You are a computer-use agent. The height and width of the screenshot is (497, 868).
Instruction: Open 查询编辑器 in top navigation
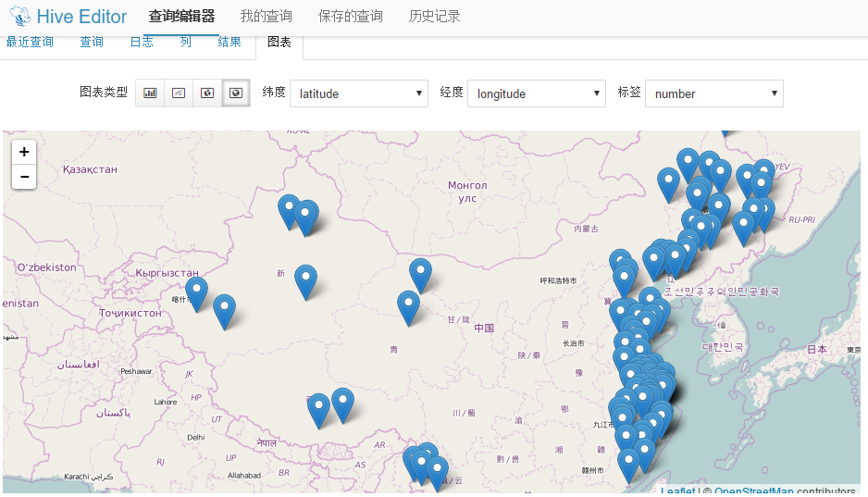[181, 17]
